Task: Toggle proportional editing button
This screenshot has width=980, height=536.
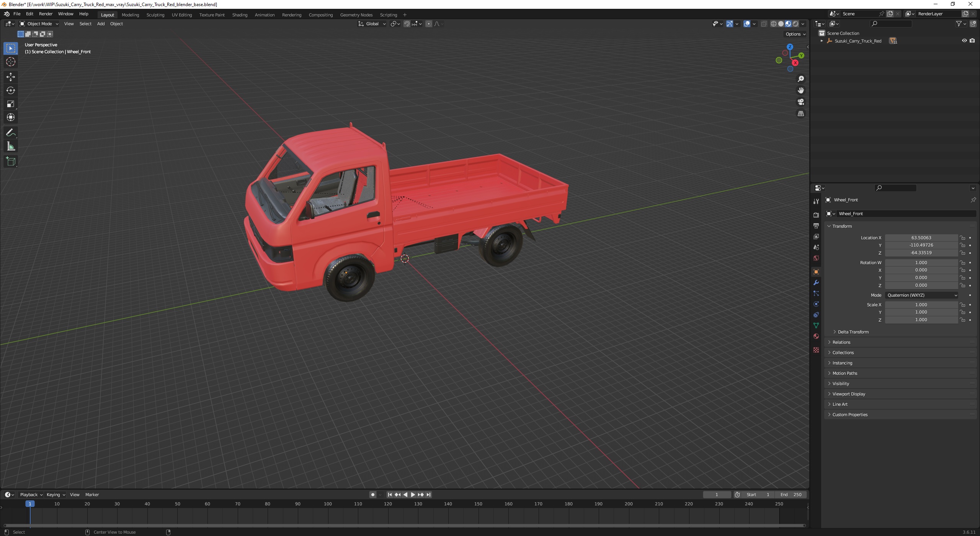Action: pos(429,24)
